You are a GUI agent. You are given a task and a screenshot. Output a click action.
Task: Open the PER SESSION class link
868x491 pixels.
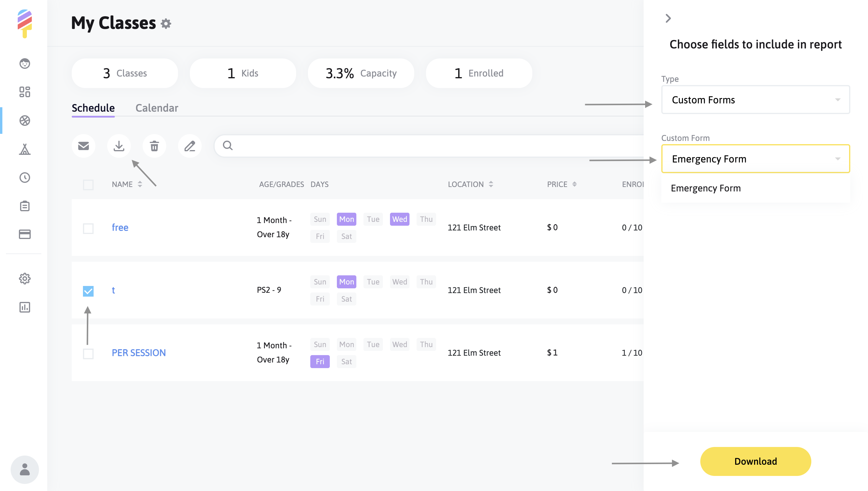pos(138,353)
